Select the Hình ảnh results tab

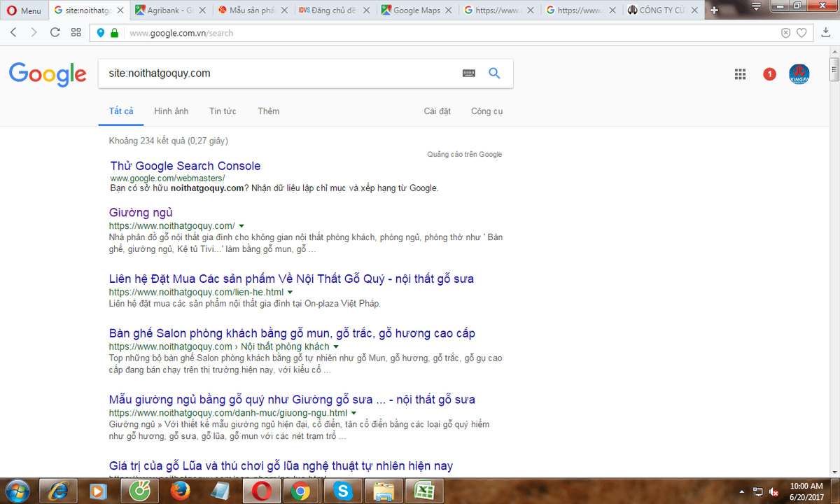coord(171,111)
